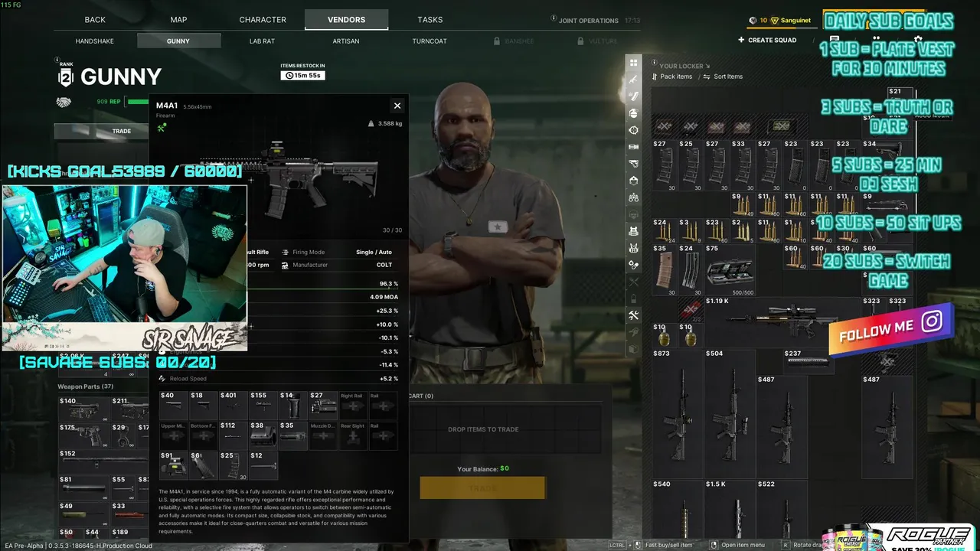980x551 pixels.
Task: Select the $873 rifle in the locker
Action: [x=678, y=413]
